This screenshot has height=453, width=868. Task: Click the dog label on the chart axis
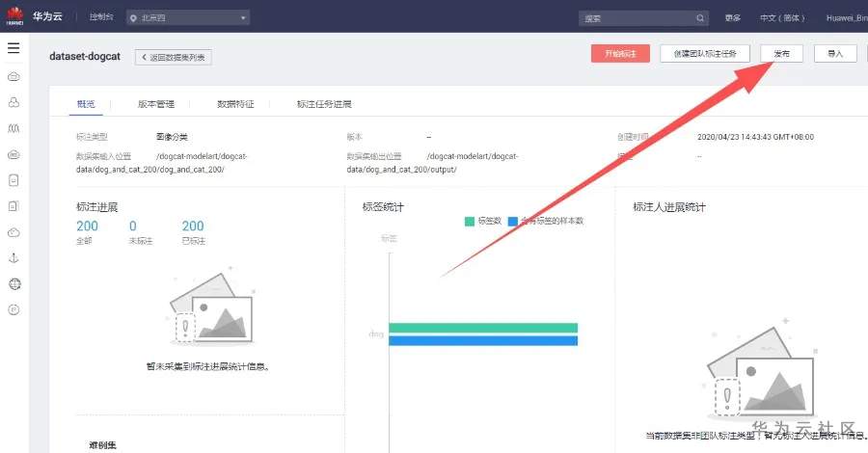(376, 334)
